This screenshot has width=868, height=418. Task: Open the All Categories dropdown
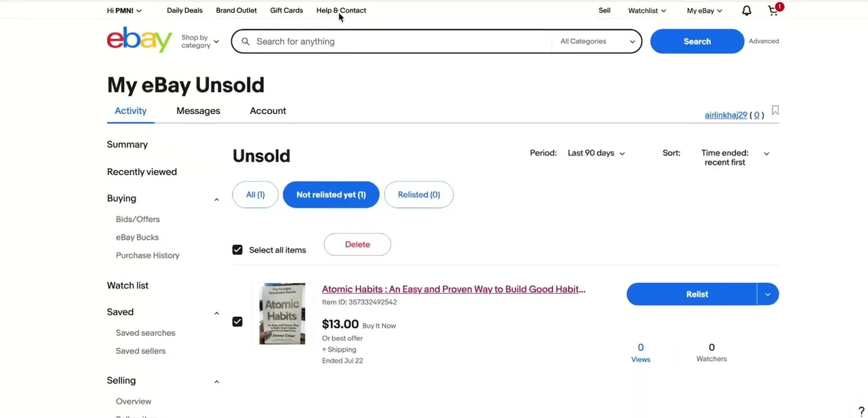[597, 41]
